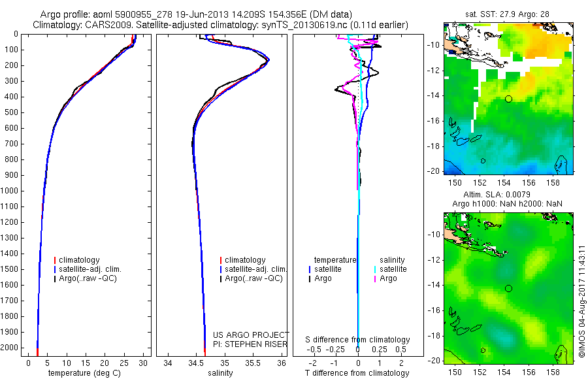Click blue satellite-adj. clim. legend marker in salinity plot
Image resolution: width=588 pixels, height=379 pixels.
click(221, 269)
